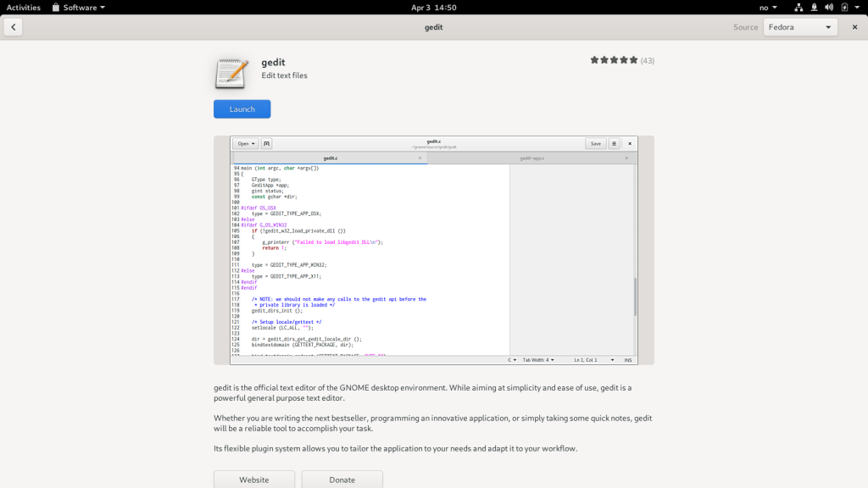868x488 pixels.
Task: Click the gedit screenshot thumbnail
Action: 434,250
